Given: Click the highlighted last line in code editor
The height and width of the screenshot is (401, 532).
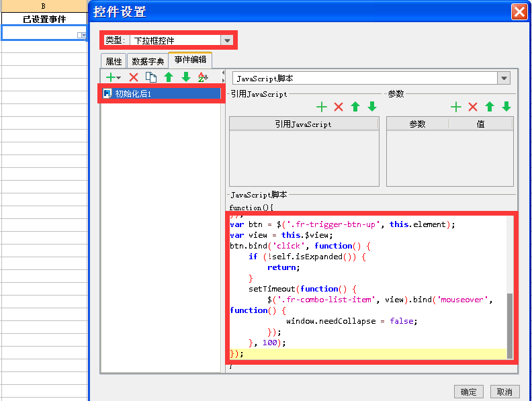Looking at the screenshot, I should 368,353.
